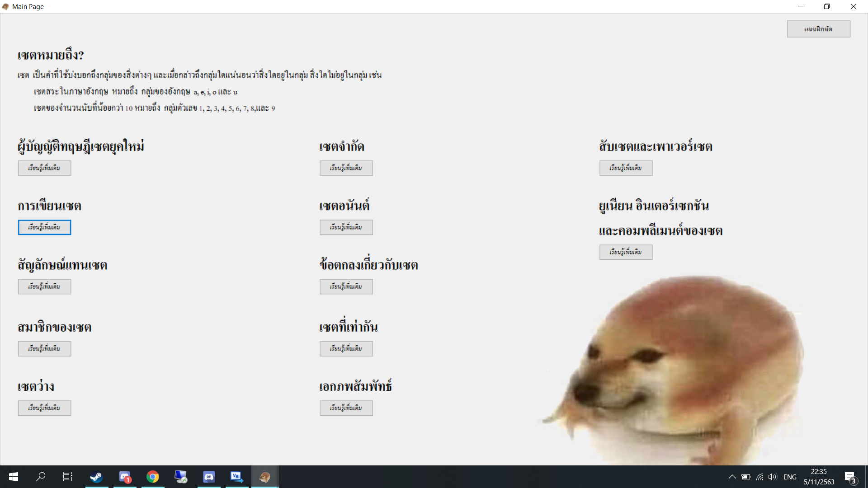This screenshot has height=488, width=868.
Task: Open the Visual Basic taskbar icon
Action: (x=236, y=477)
